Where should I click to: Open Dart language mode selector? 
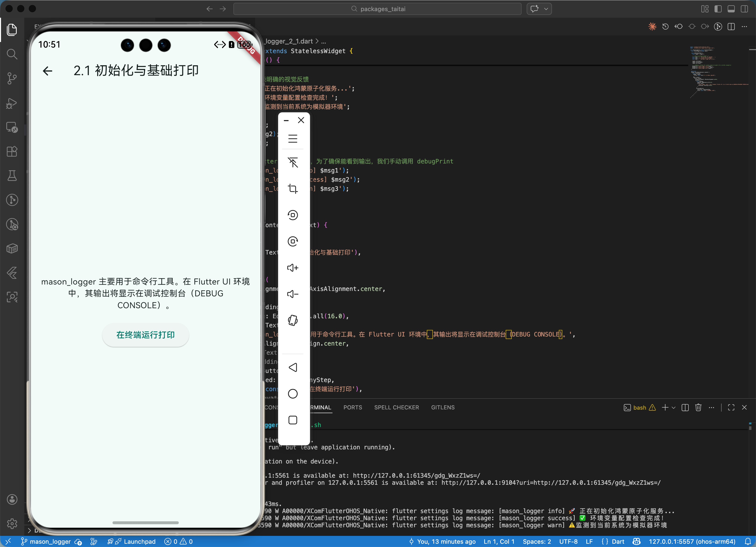[x=618, y=541]
